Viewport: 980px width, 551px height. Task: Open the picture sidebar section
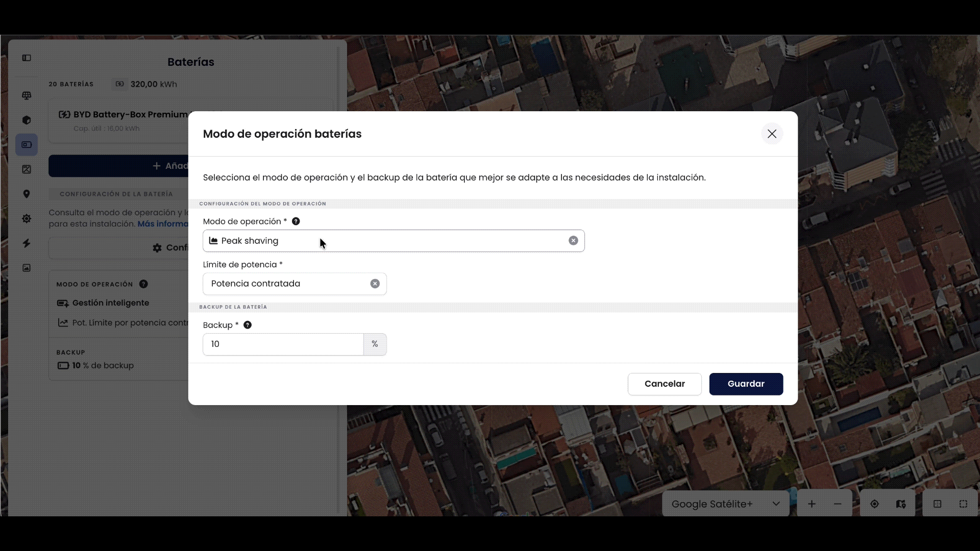click(27, 268)
